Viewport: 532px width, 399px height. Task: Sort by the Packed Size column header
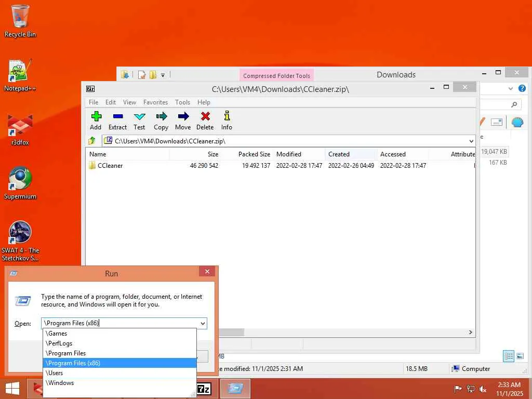pos(247,154)
